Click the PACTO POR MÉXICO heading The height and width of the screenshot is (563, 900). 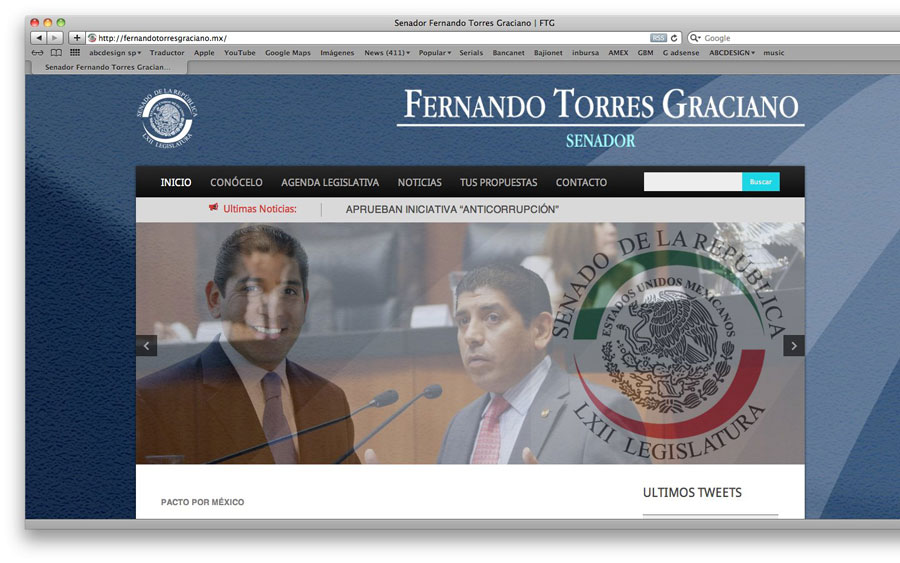[202, 502]
